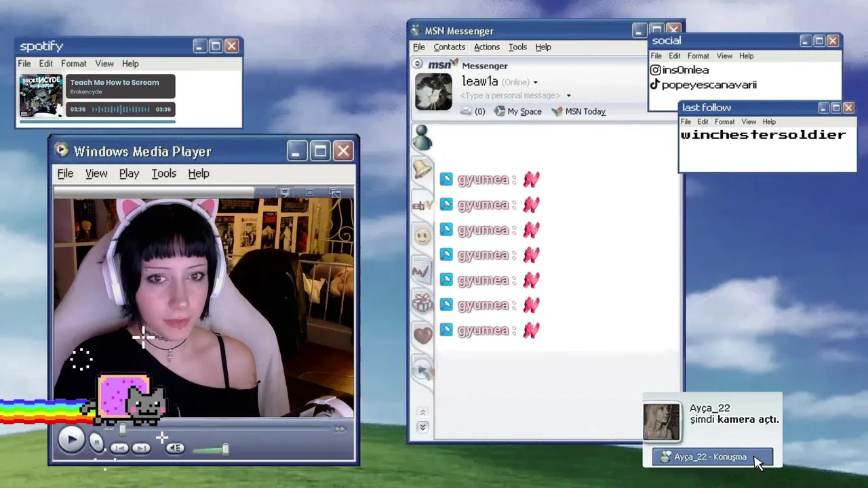Open the View menu in Windows Media Player

[96, 174]
